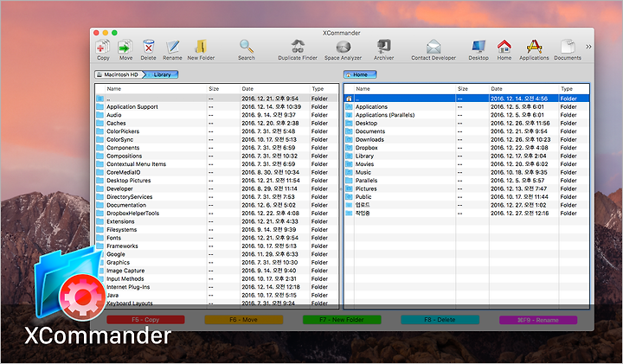Sort left pane by Size header
This screenshot has height=364, width=623.
[x=223, y=89]
